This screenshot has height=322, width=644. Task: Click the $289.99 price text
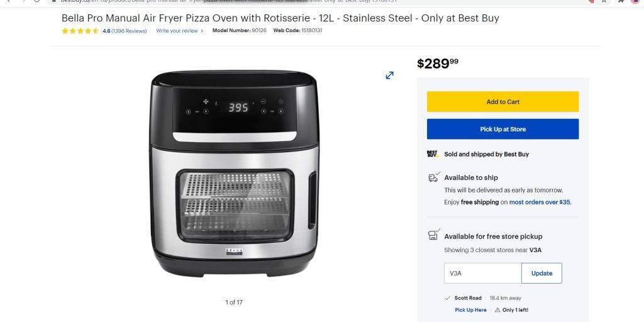[x=438, y=64]
